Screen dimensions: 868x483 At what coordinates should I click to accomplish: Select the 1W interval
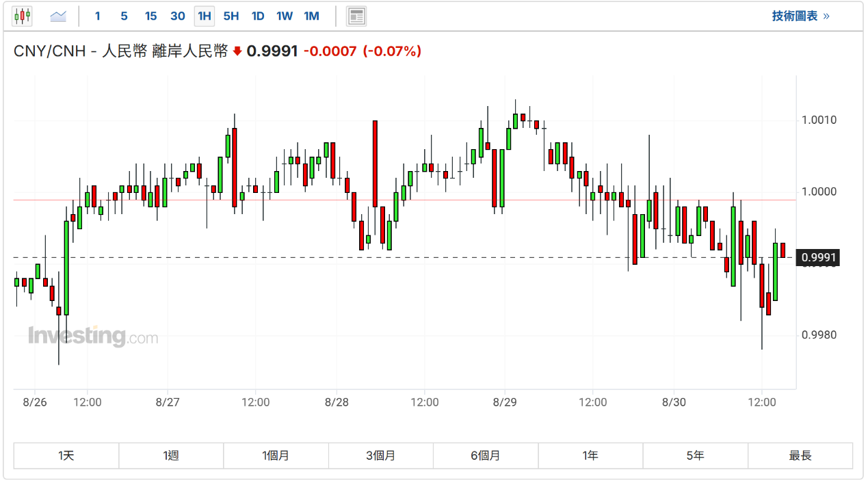point(285,16)
